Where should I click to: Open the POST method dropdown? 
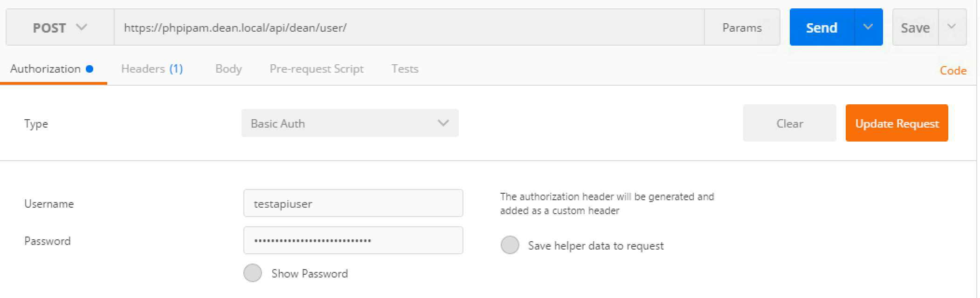coord(60,28)
